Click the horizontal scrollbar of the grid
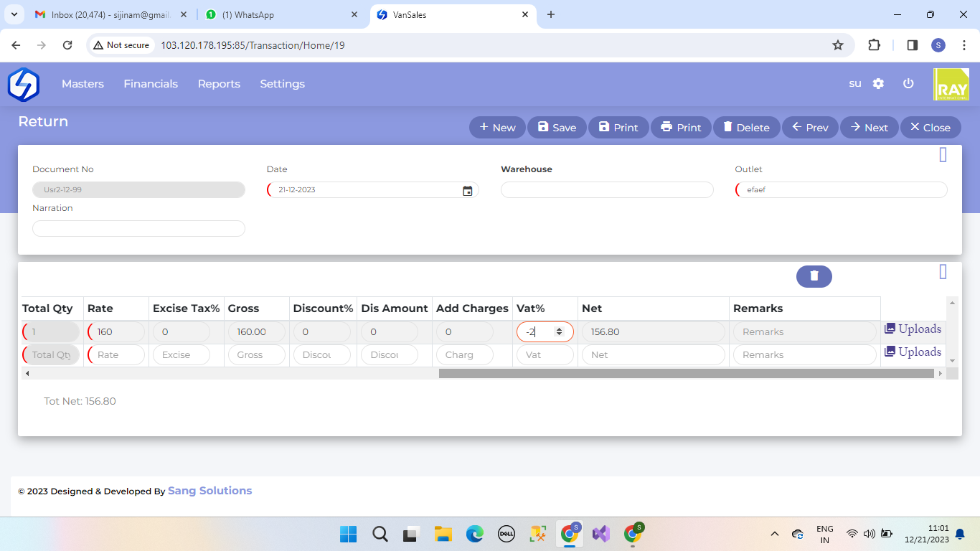Image resolution: width=980 pixels, height=551 pixels. (x=686, y=373)
